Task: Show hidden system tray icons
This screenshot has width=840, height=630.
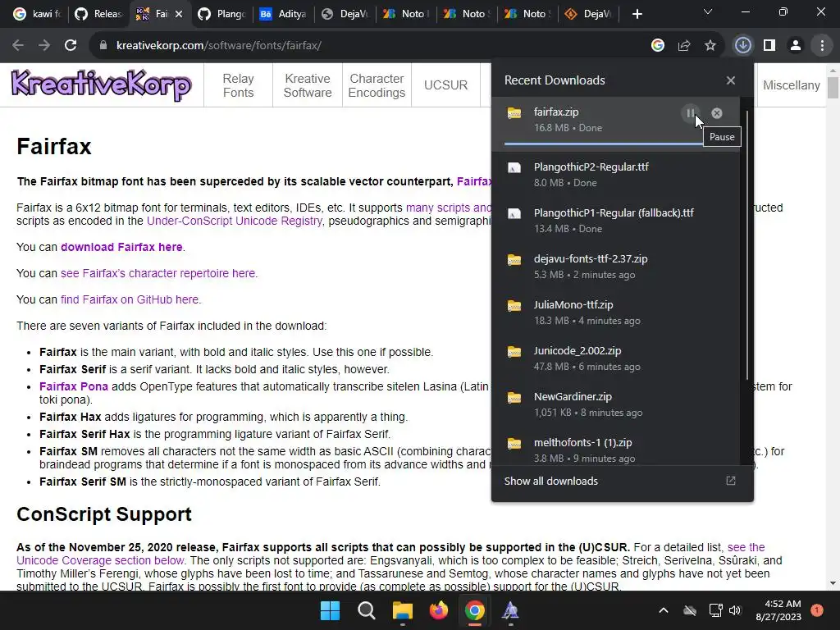Action: (x=663, y=610)
